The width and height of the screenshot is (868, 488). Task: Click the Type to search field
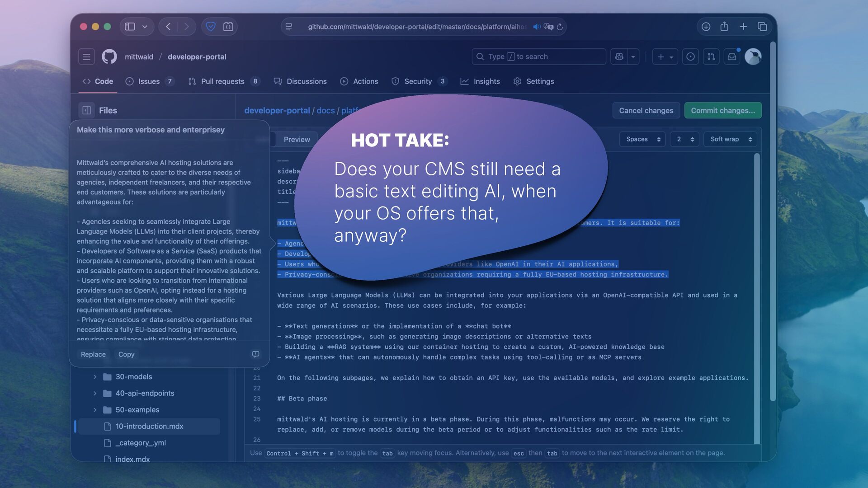point(538,56)
